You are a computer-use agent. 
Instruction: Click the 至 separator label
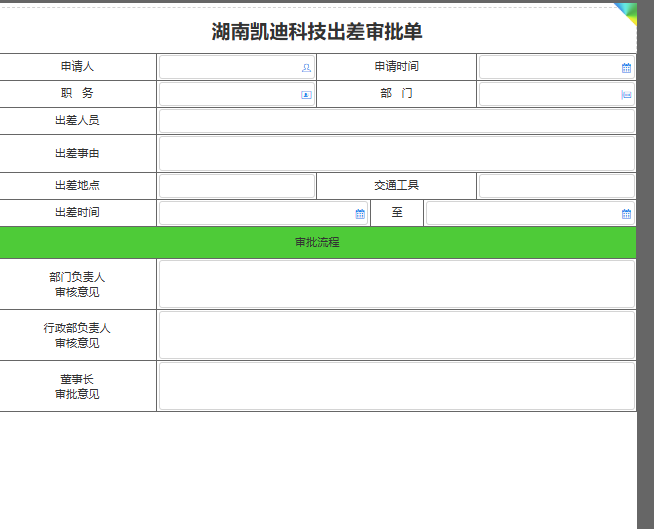pyautogui.click(x=397, y=212)
